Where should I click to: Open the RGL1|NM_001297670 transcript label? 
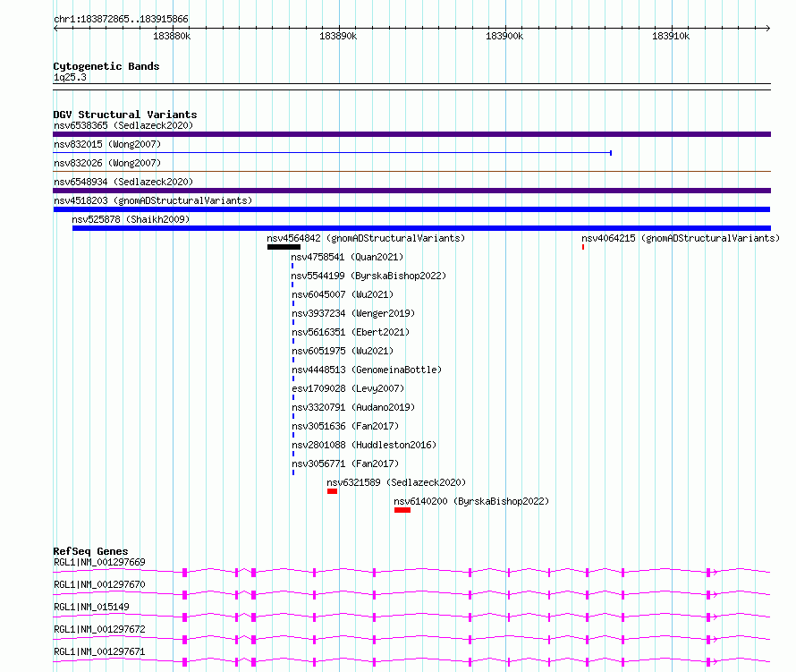(x=99, y=584)
